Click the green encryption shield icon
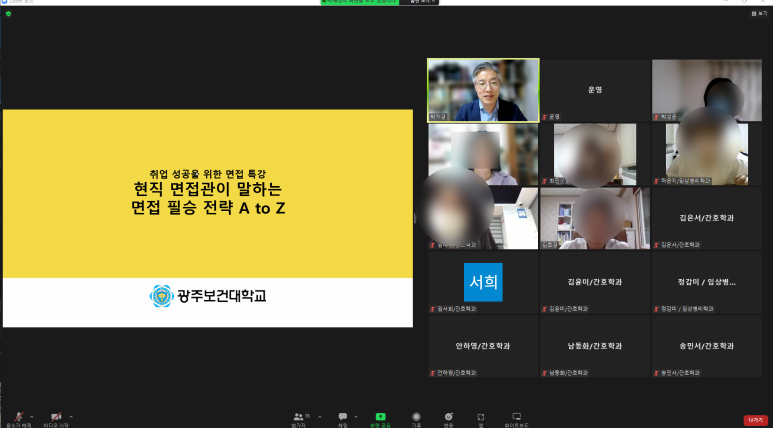The width and height of the screenshot is (773, 428). pos(8,14)
